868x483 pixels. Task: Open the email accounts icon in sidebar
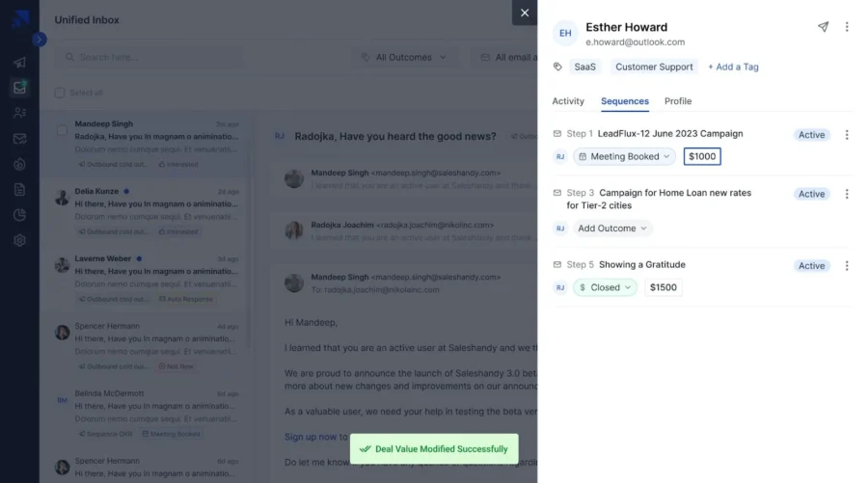click(19, 139)
